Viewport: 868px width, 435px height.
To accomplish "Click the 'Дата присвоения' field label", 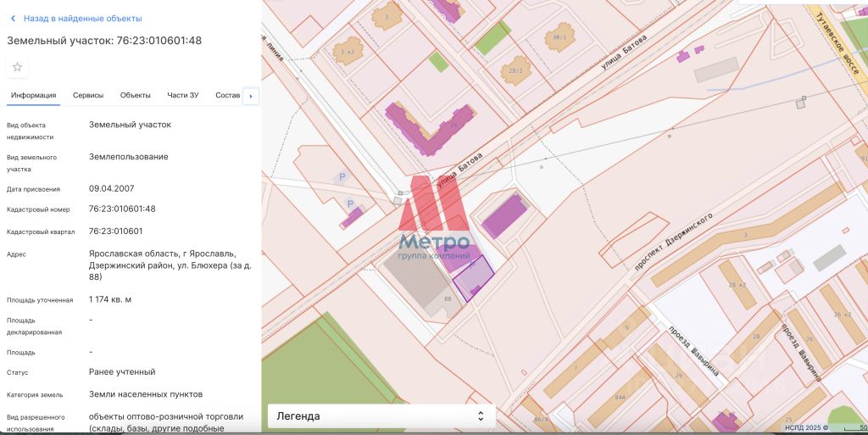I will pos(33,189).
